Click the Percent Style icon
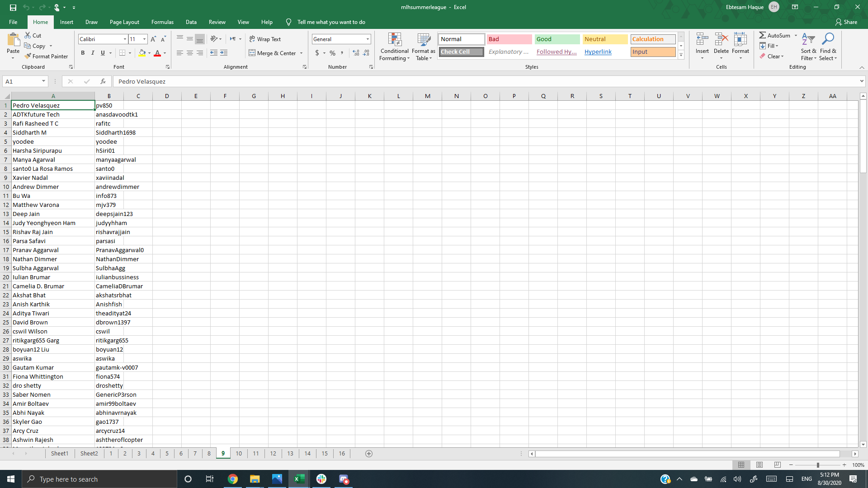 tap(332, 53)
